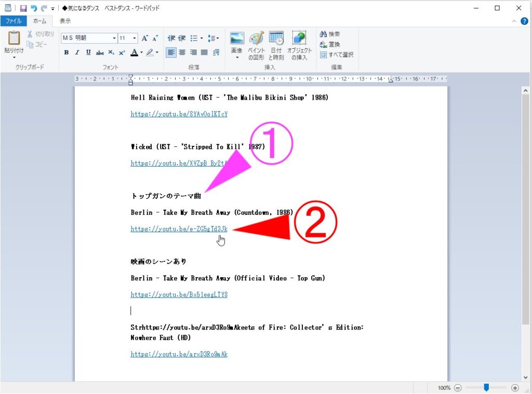This screenshot has height=394, width=532.
Task: Center the paragraph text
Action: coord(182,52)
